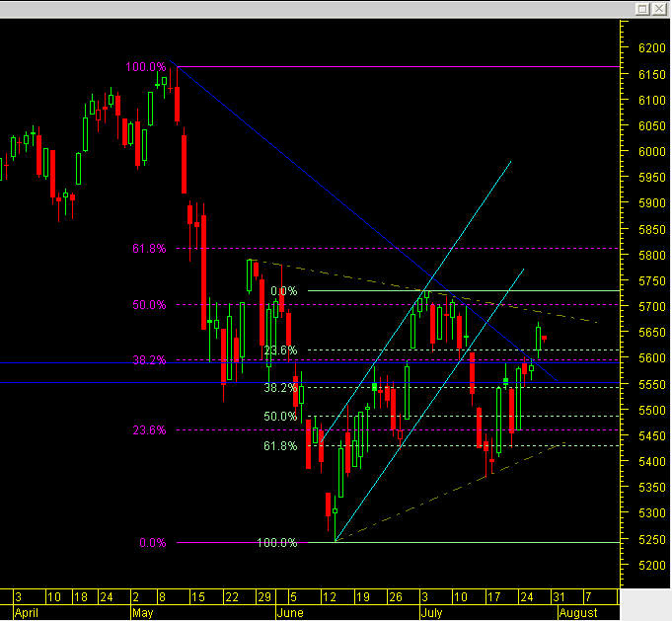The height and width of the screenshot is (621, 672).
Task: Click the 6200 price axis label
Action: coord(651,48)
